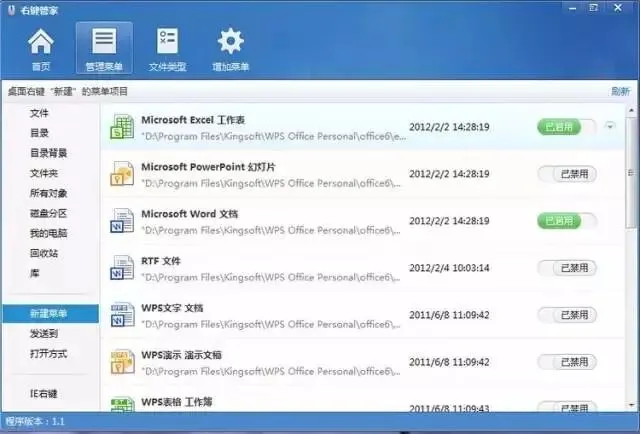
Task: Open the 文件类型 toolbar icon
Action: [x=167, y=49]
